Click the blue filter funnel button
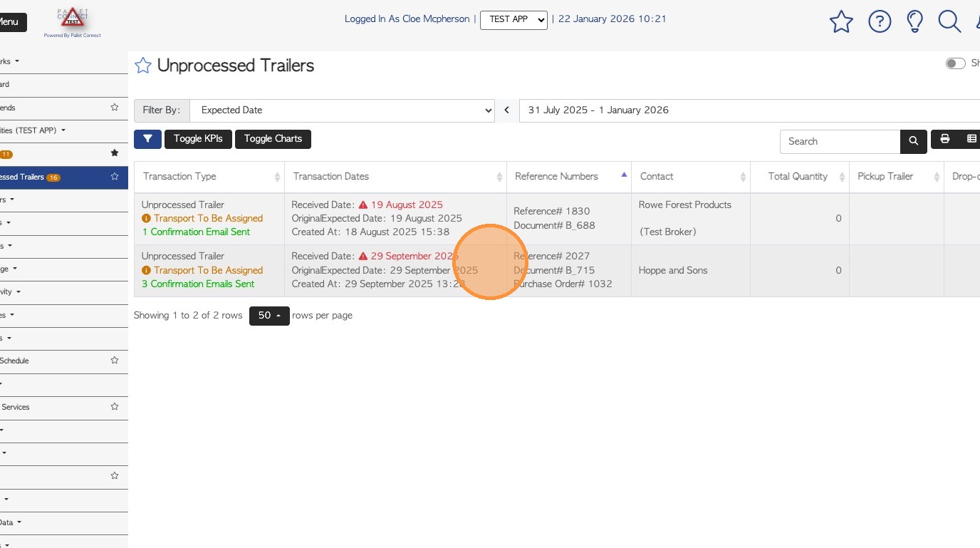Viewport: 980px width, 548px height. click(x=147, y=139)
